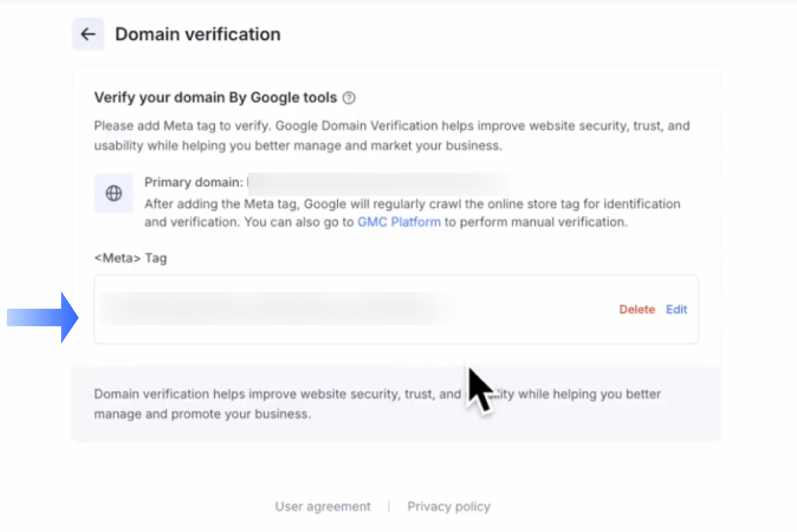This screenshot has height=532, width=797.
Task: Select the blurred Primary domain value
Action: (378, 183)
